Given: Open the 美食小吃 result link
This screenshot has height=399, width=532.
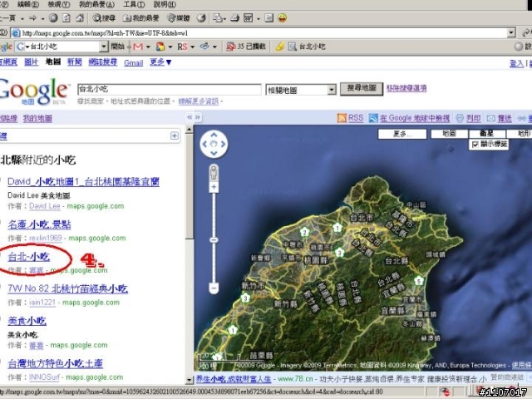Looking at the screenshot, I should 27,321.
